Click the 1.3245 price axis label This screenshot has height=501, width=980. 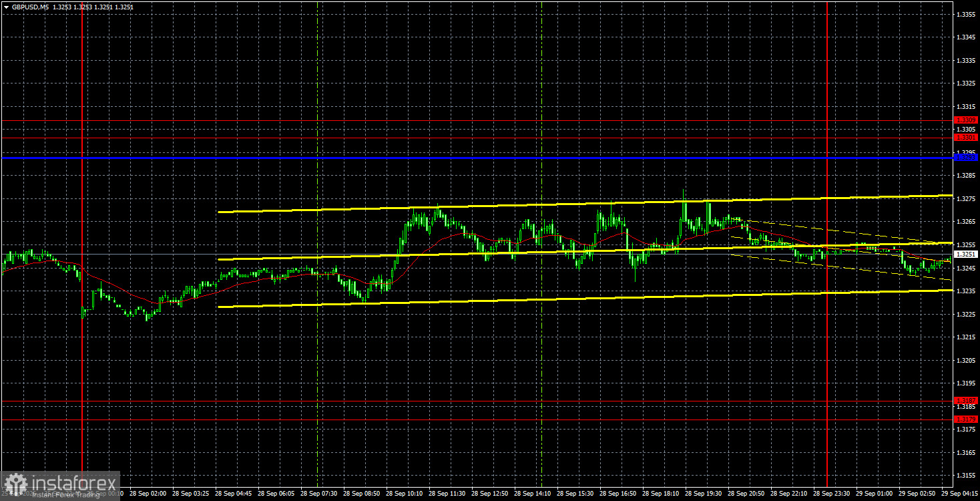[966, 268]
